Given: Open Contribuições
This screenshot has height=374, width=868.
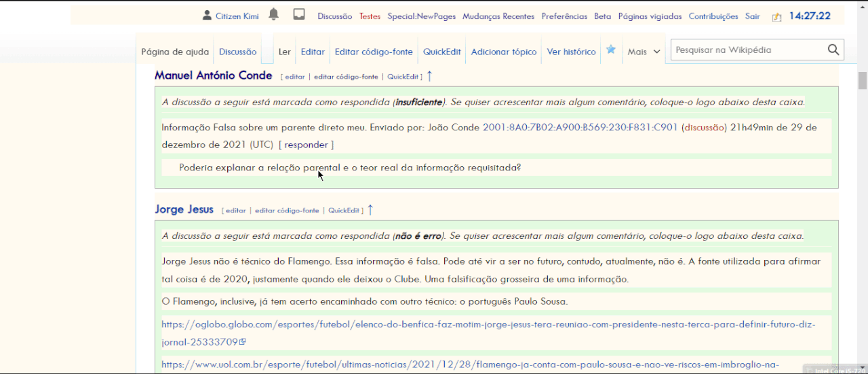Looking at the screenshot, I should 713,16.
